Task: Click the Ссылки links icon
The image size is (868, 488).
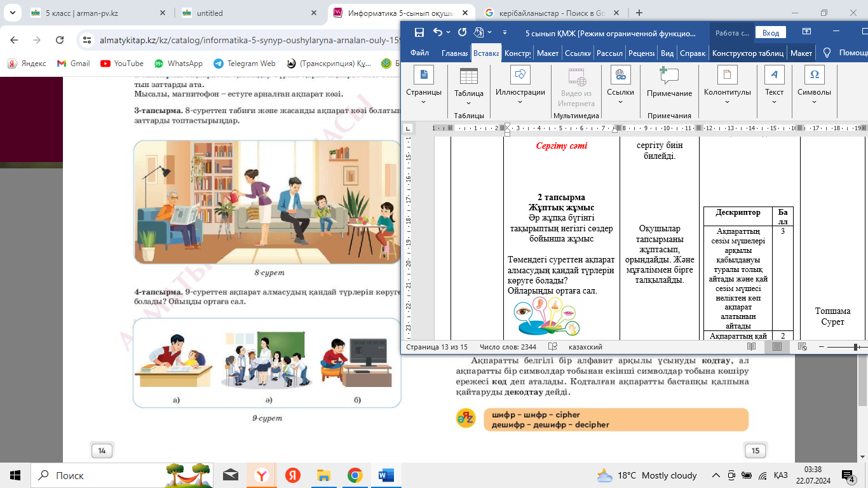Action: coord(620,75)
